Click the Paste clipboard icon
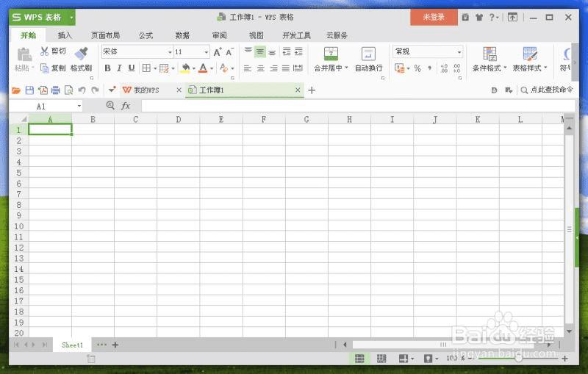The height and width of the screenshot is (374, 588). pos(24,54)
